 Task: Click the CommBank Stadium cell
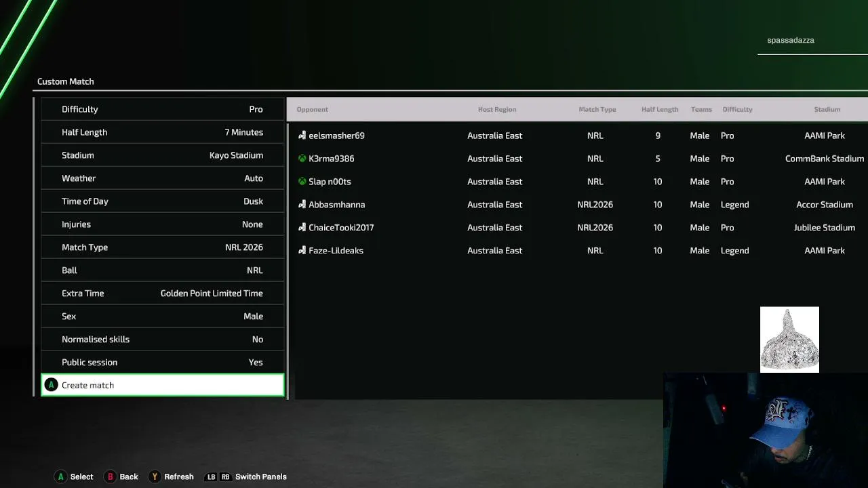point(825,159)
